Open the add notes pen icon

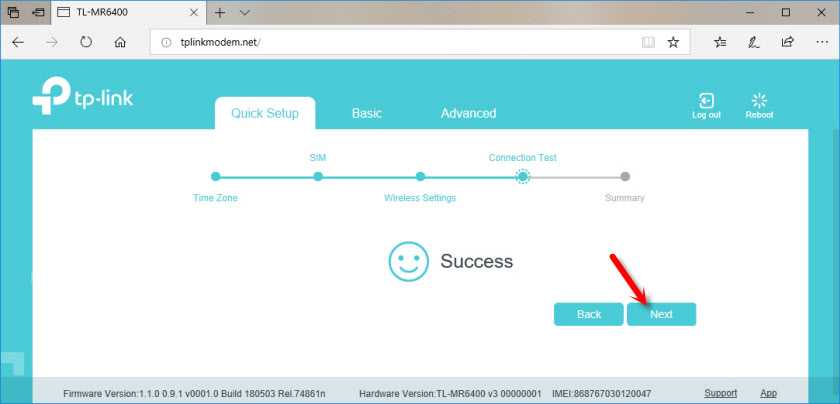pyautogui.click(x=753, y=43)
